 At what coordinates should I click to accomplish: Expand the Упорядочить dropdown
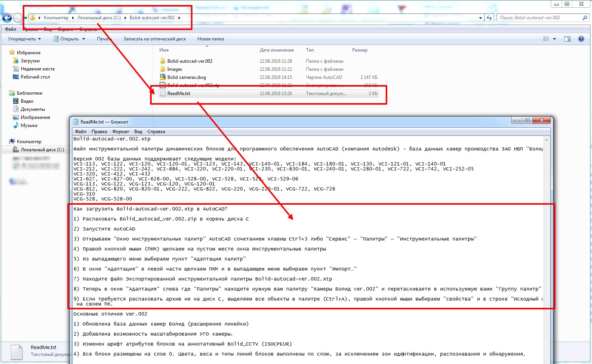point(25,39)
